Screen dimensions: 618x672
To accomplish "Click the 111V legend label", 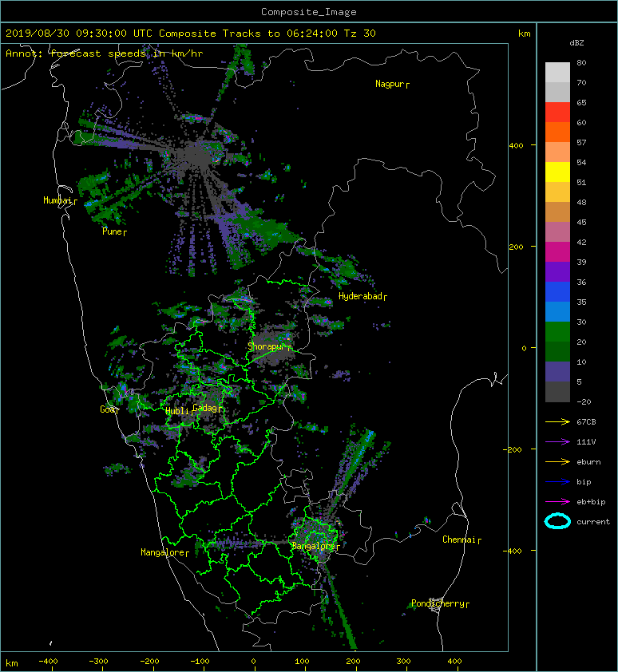I will 586,442.
